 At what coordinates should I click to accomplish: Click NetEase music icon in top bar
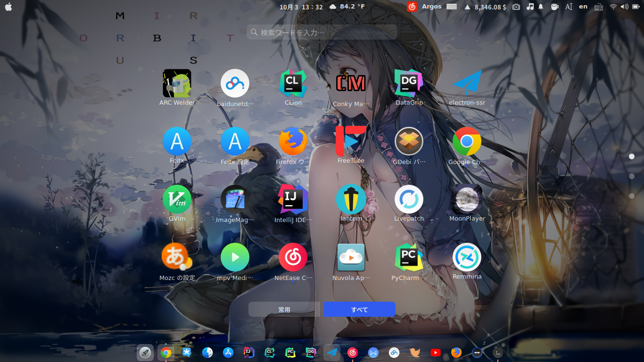[412, 7]
